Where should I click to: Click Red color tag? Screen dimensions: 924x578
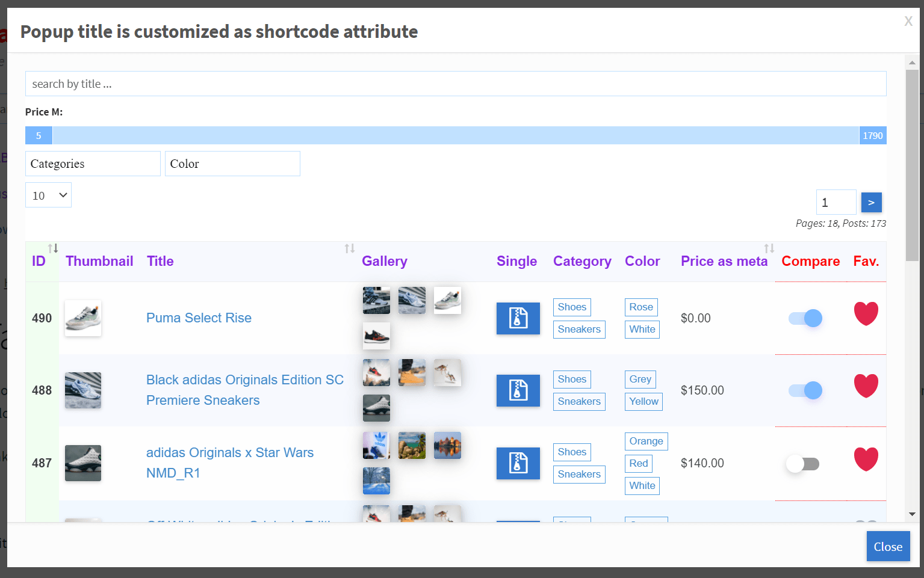pos(639,463)
